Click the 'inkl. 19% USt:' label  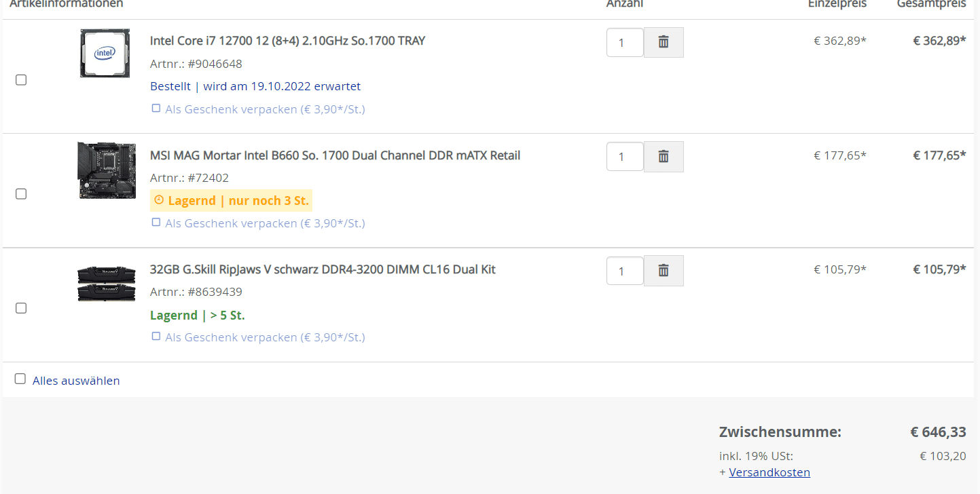(x=756, y=456)
